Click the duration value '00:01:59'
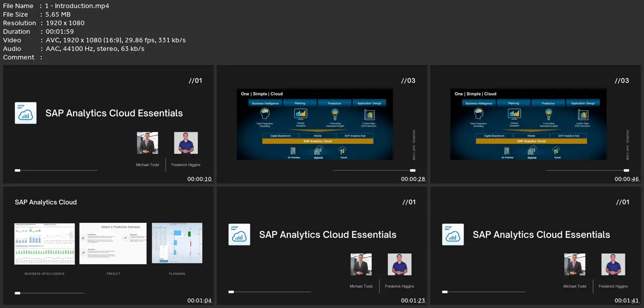This screenshot has width=644, height=308. tap(59, 32)
